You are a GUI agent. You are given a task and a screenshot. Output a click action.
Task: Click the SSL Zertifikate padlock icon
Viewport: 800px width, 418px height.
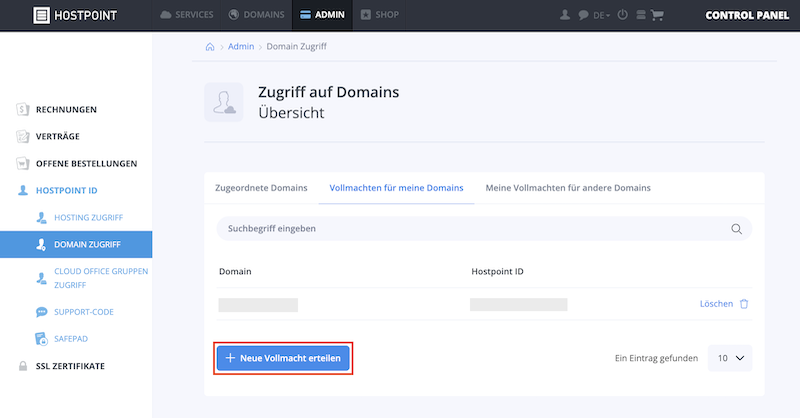(x=22, y=366)
